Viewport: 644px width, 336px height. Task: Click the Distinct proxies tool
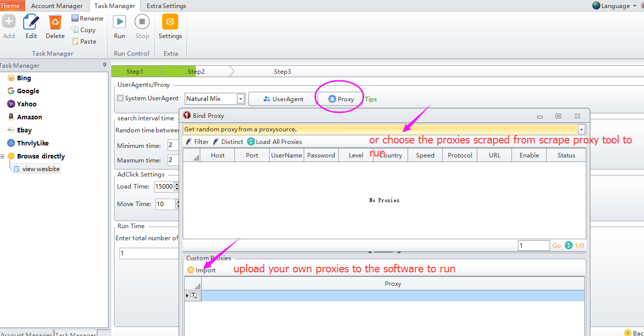pos(216,142)
